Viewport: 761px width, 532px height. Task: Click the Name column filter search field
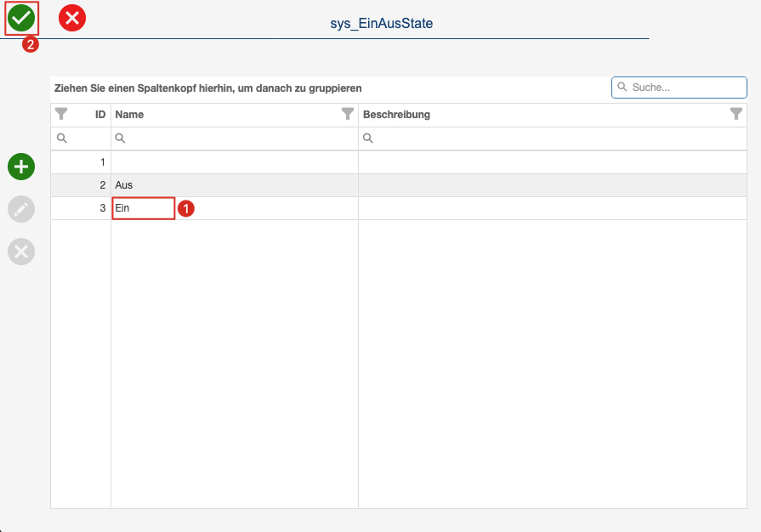pyautogui.click(x=235, y=139)
